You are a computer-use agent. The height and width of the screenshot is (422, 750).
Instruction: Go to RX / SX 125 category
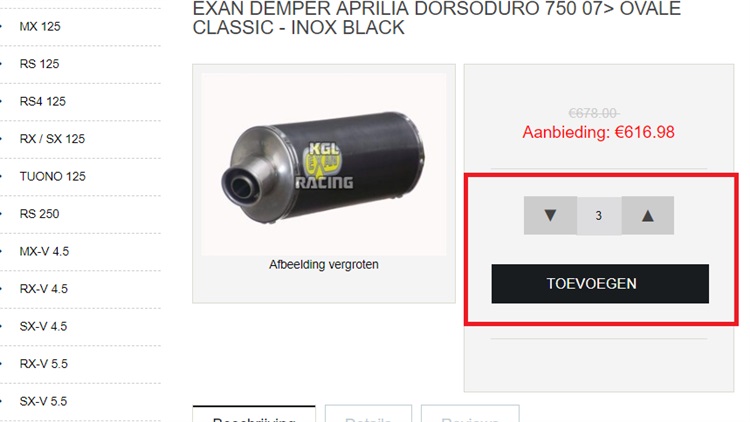click(52, 139)
